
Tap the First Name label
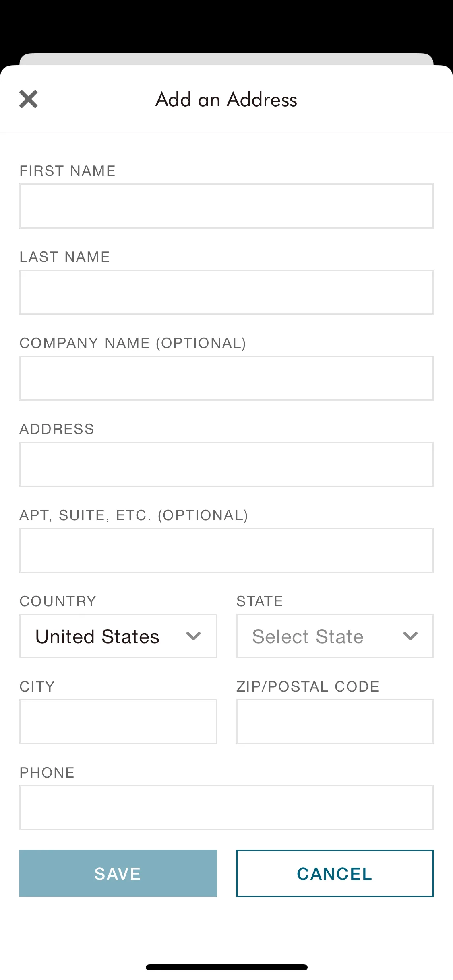click(x=68, y=171)
